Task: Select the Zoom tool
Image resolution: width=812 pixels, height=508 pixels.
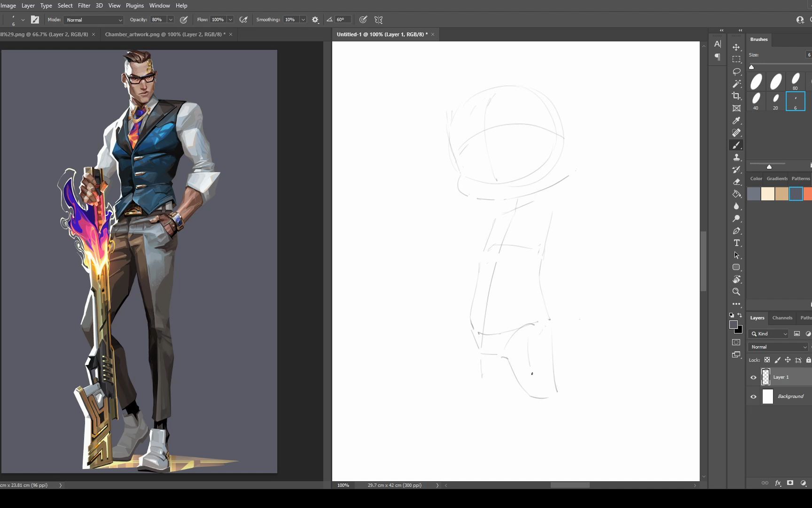Action: 736,292
